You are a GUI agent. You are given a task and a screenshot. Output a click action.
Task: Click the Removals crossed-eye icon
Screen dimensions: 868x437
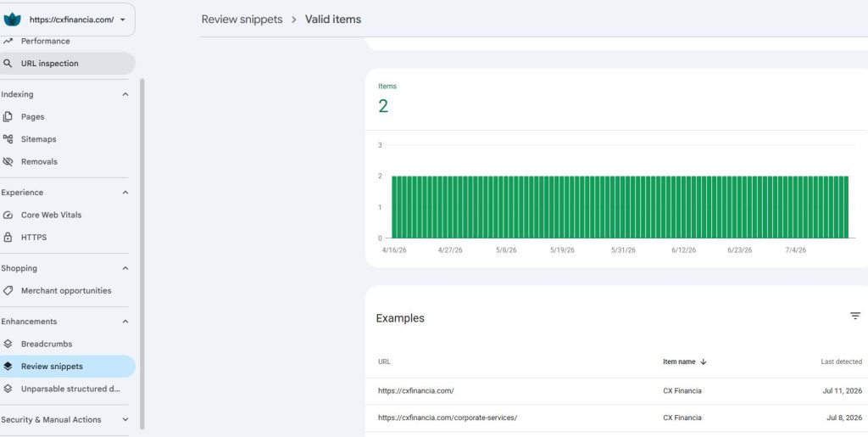point(8,162)
